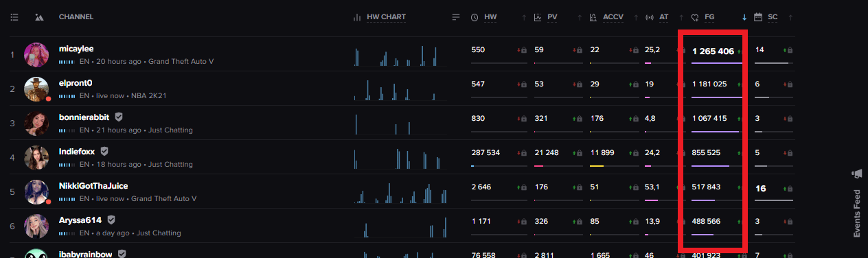Open the Events Feed megaphone icon
The image size is (868, 258).
point(857,174)
